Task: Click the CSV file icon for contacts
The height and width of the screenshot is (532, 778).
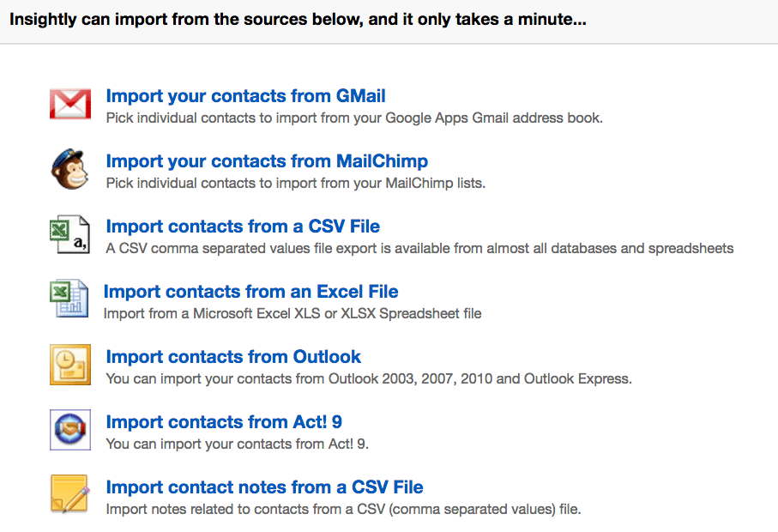Action: click(x=70, y=234)
